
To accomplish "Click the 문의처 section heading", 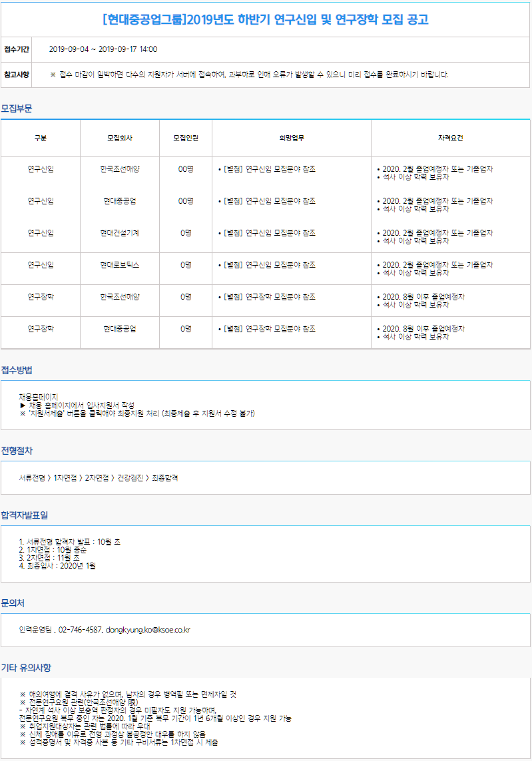I will [x=13, y=603].
